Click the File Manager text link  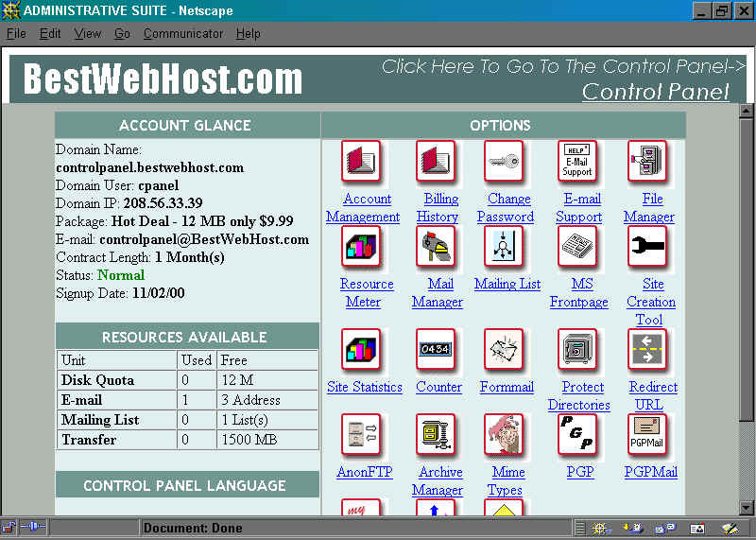649,207
